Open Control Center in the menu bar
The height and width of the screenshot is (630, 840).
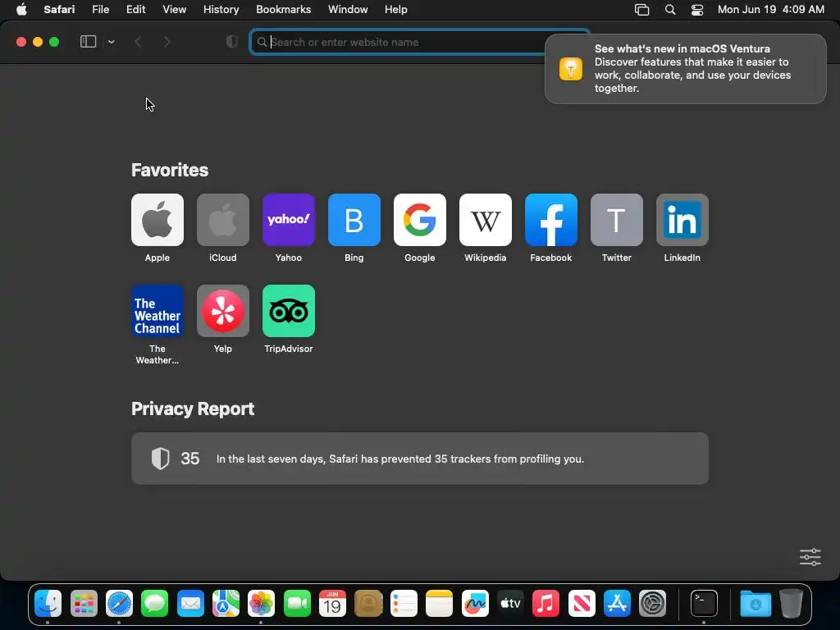697,10
